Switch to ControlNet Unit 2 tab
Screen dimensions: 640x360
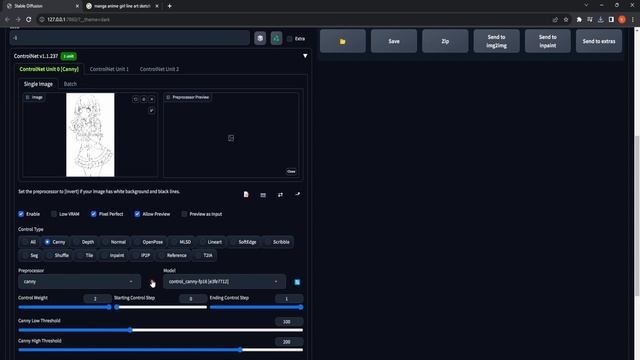coord(159,69)
